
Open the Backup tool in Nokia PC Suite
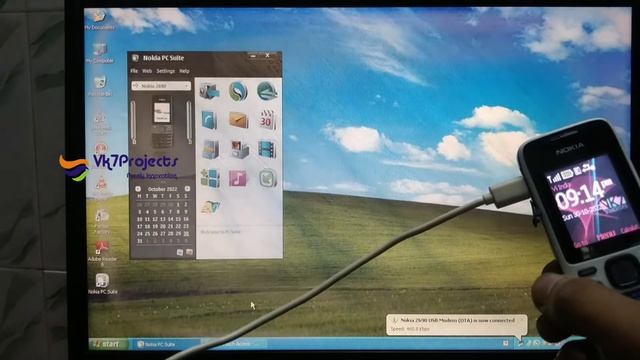coord(209,91)
